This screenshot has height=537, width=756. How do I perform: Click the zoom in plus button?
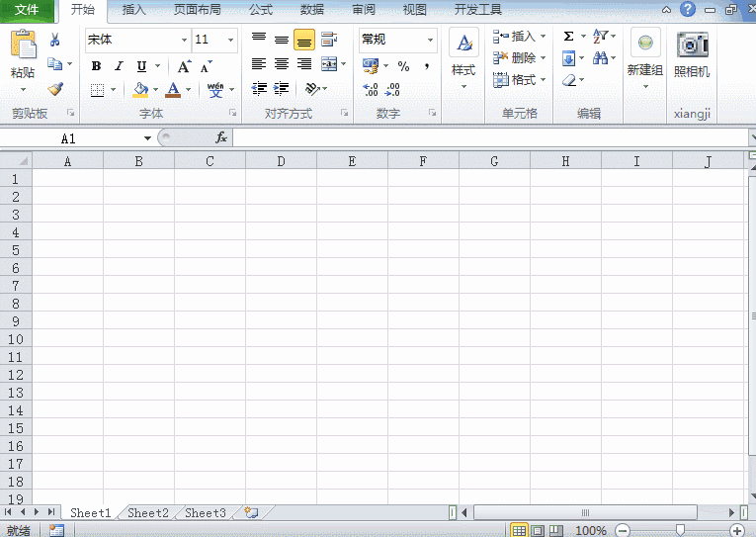[x=736, y=531]
